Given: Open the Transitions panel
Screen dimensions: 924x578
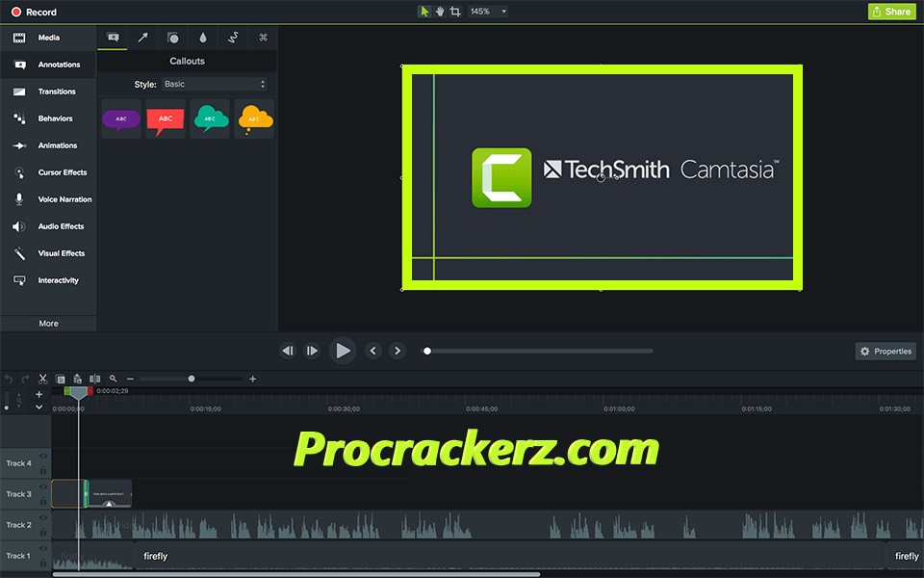Looking at the screenshot, I should (47, 92).
